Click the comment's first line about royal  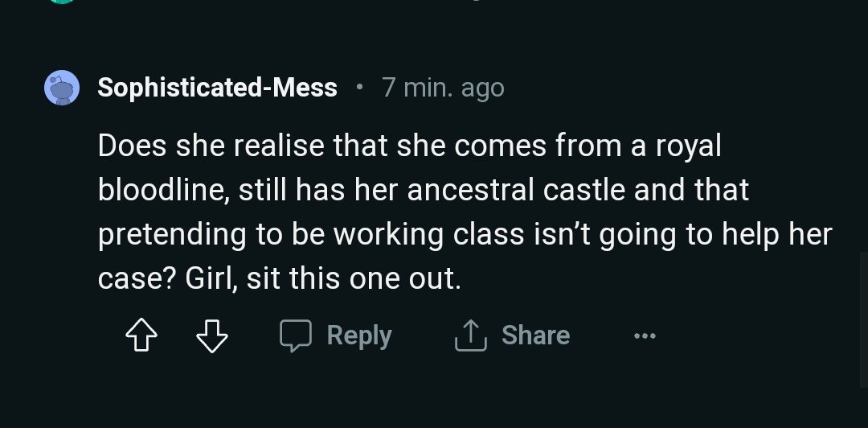409,146
